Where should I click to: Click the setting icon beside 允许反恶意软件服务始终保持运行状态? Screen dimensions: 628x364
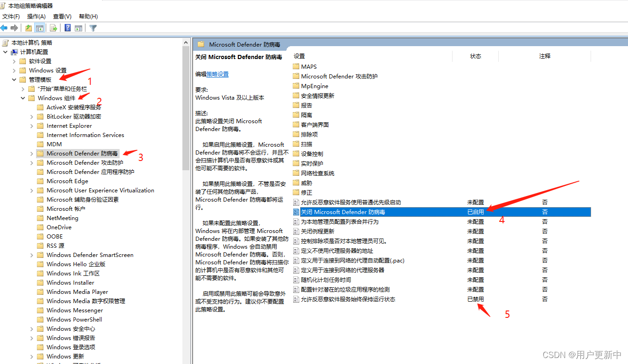(x=296, y=299)
